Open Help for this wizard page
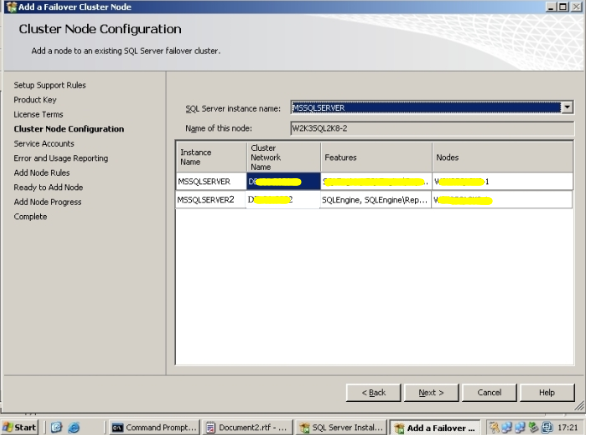The height and width of the screenshot is (435, 591). [x=547, y=392]
